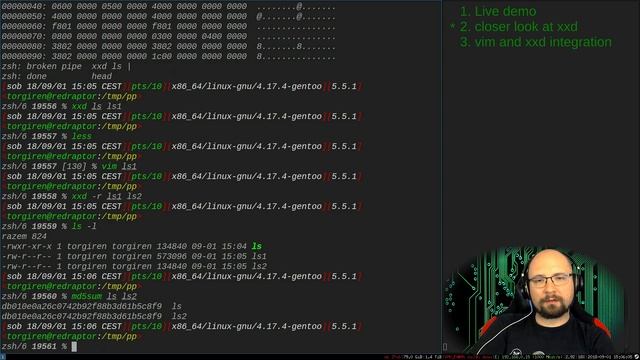
Task: Click the terminal cursor at prompt 19561
Action: [x=74, y=347]
